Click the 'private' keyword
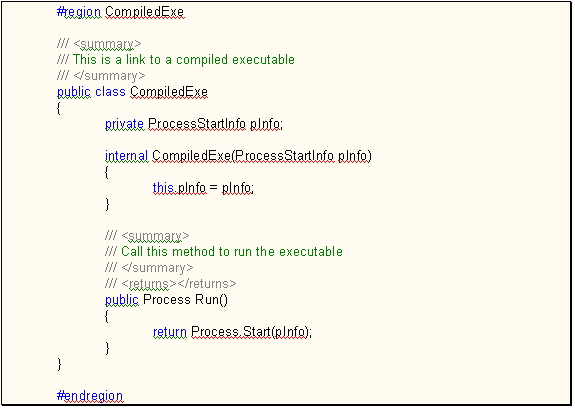Viewport: 575px width, 408px height. tap(124, 124)
